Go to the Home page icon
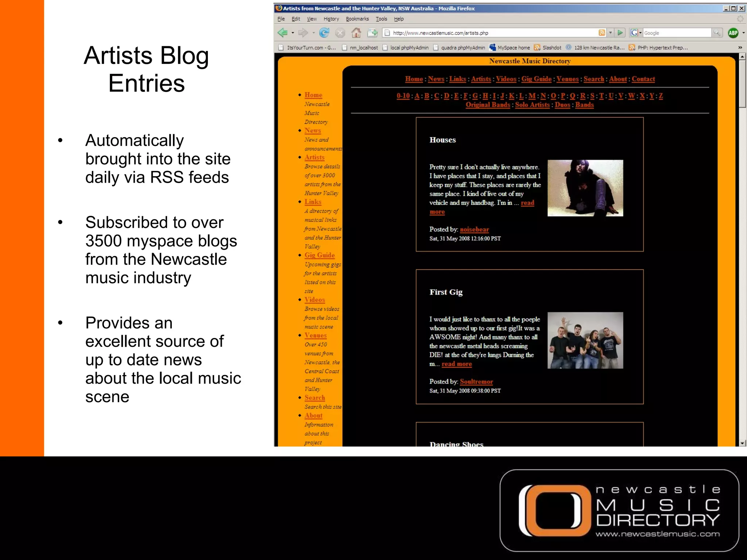Image resolution: width=747 pixels, height=560 pixels. pos(356,33)
